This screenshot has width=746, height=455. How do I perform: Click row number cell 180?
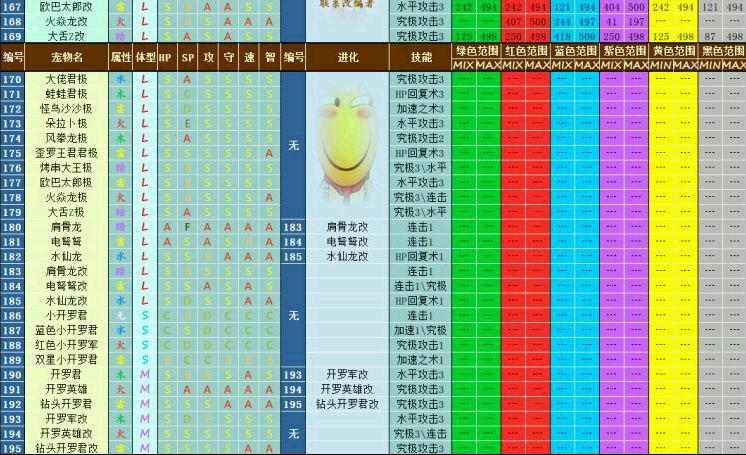(12, 227)
